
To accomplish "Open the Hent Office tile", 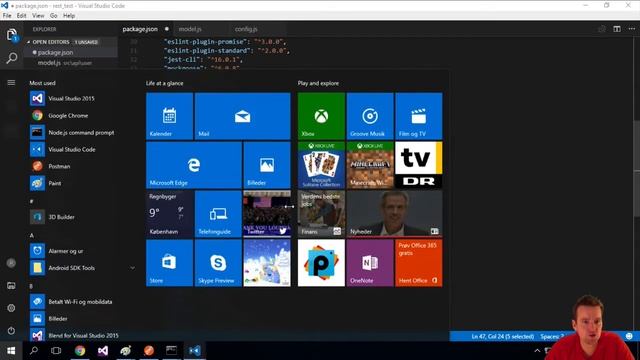I will (x=419, y=263).
